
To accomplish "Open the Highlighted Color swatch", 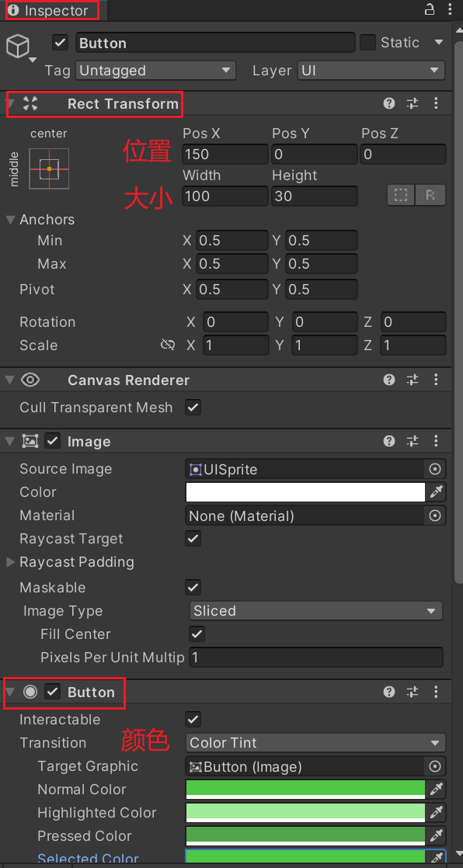I will [305, 813].
